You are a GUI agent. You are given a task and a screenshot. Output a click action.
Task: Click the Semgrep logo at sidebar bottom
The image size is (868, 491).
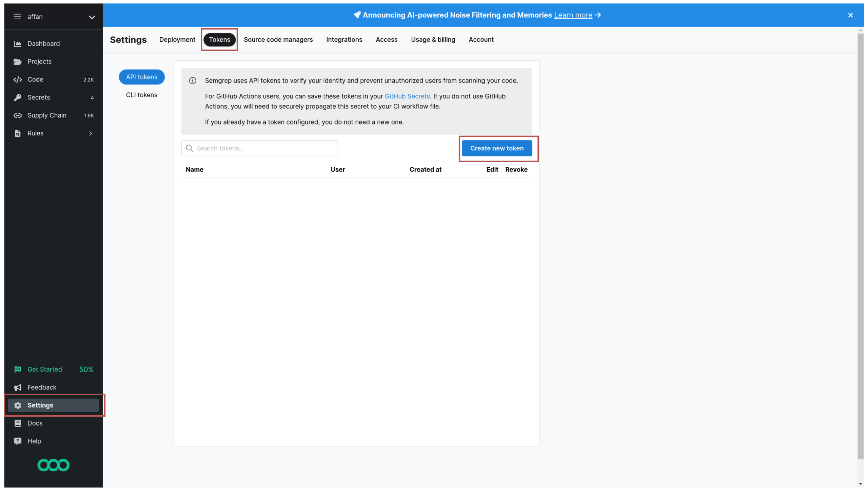coord(53,465)
